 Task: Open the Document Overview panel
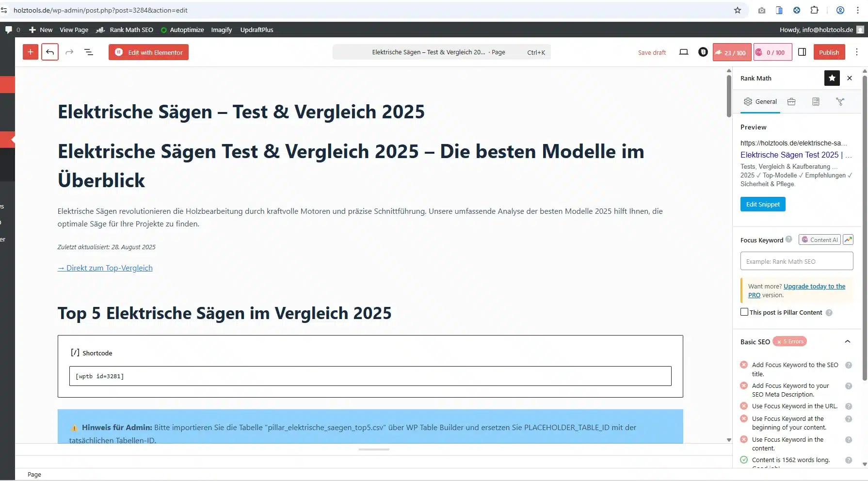[x=89, y=52]
